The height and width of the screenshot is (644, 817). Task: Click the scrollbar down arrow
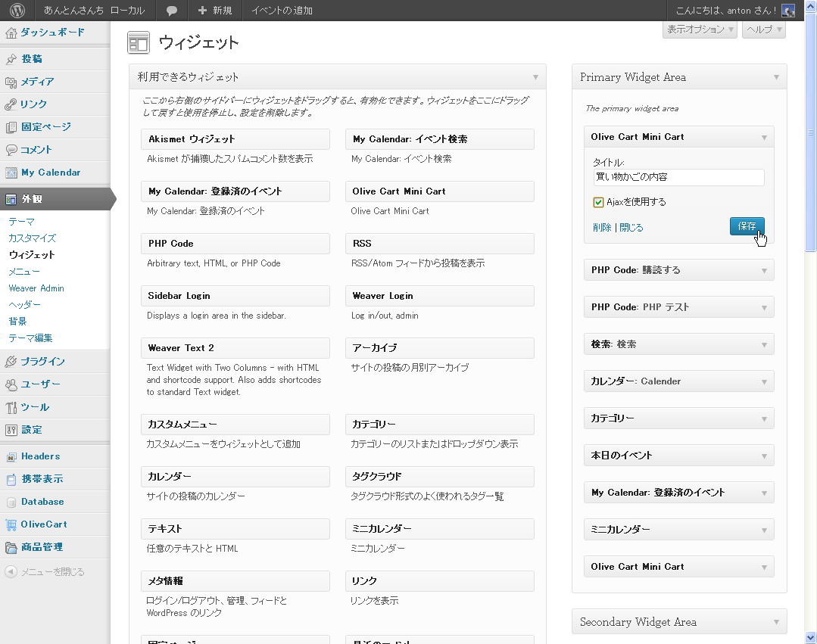[x=810, y=637]
